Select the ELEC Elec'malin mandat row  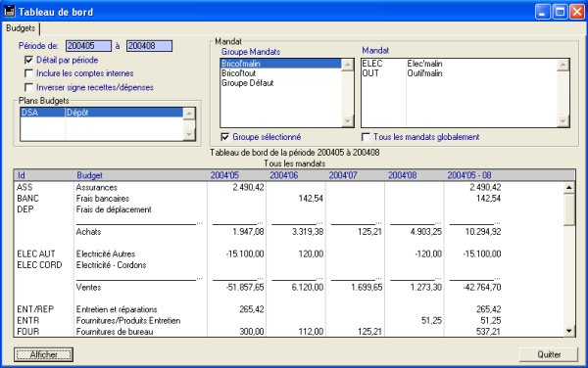click(460, 64)
